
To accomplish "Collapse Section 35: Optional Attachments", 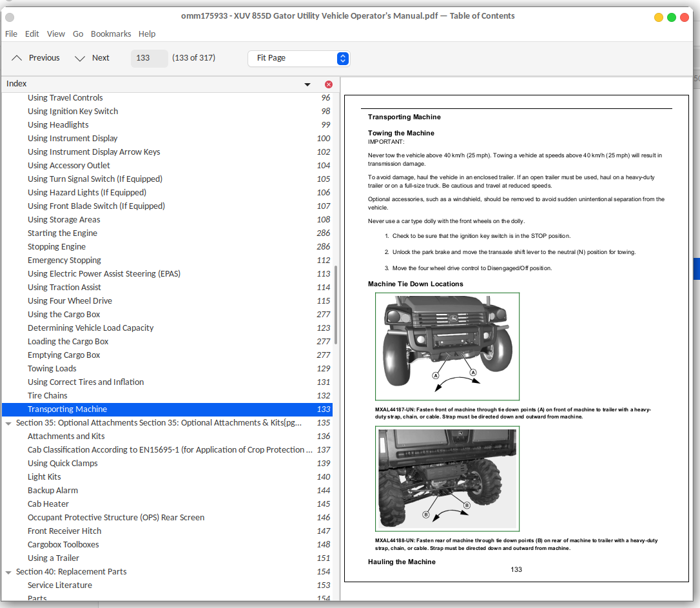I will point(8,424).
